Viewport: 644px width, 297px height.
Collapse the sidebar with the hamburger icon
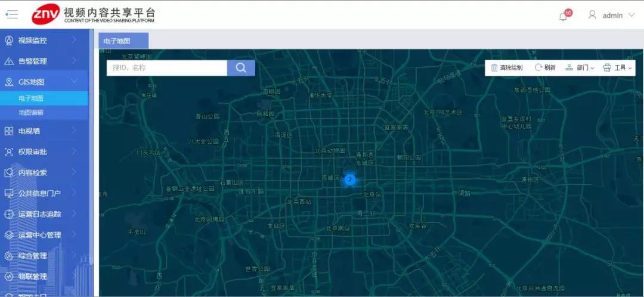click(x=12, y=15)
